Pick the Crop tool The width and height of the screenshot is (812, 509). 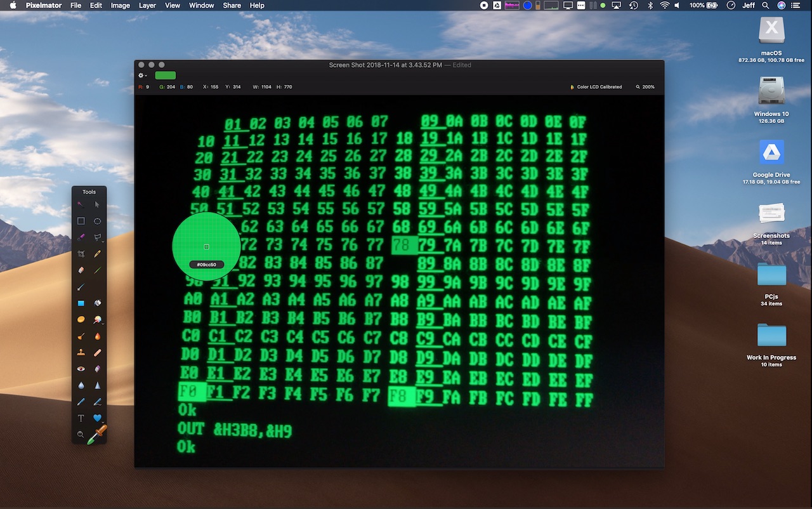[x=81, y=253]
